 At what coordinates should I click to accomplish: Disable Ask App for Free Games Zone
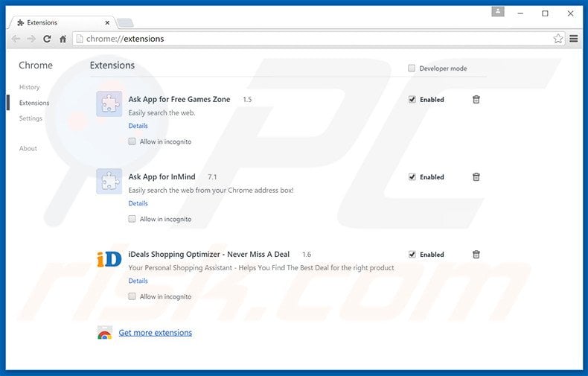click(412, 100)
